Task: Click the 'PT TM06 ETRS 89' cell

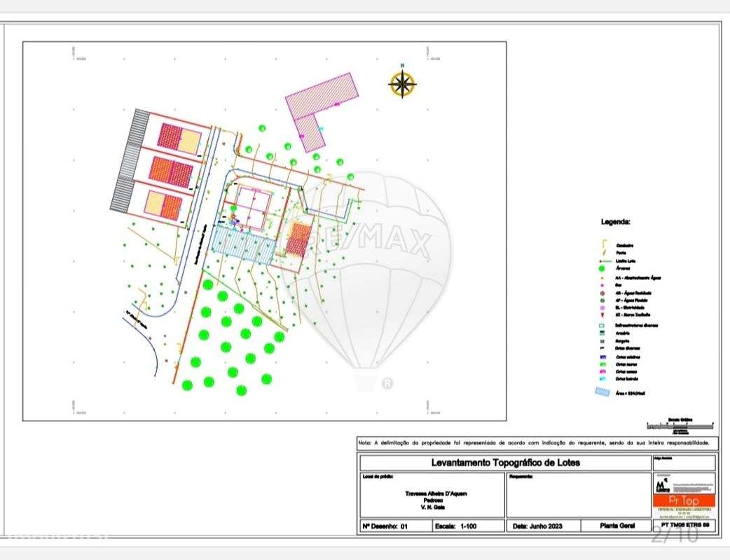Action: point(684,525)
